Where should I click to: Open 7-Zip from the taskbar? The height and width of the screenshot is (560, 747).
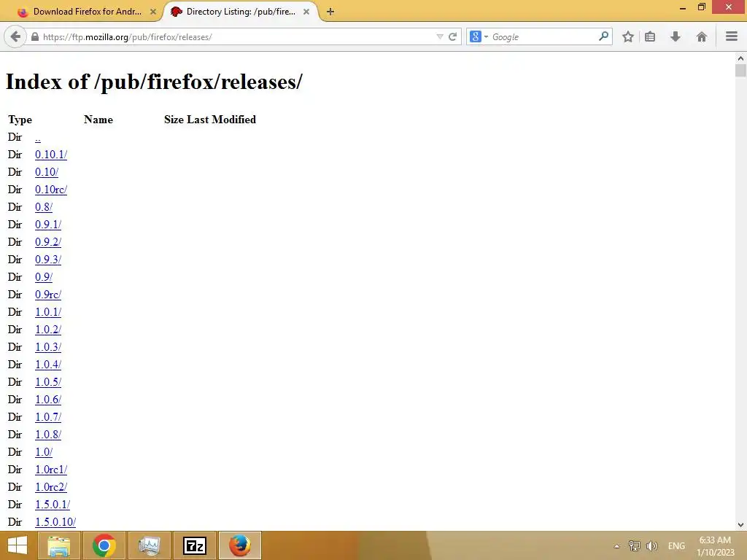click(x=195, y=545)
